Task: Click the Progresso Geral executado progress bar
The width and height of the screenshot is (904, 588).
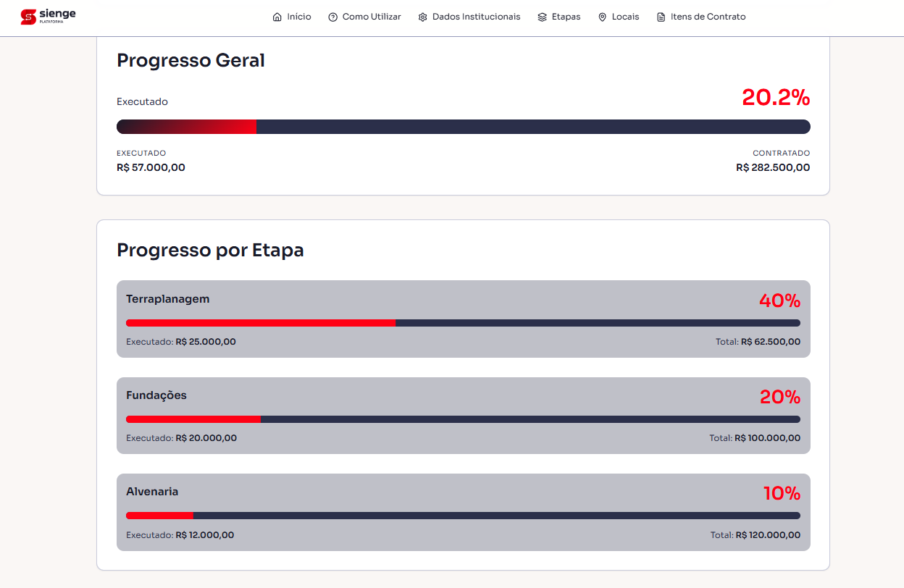Action: pos(463,127)
